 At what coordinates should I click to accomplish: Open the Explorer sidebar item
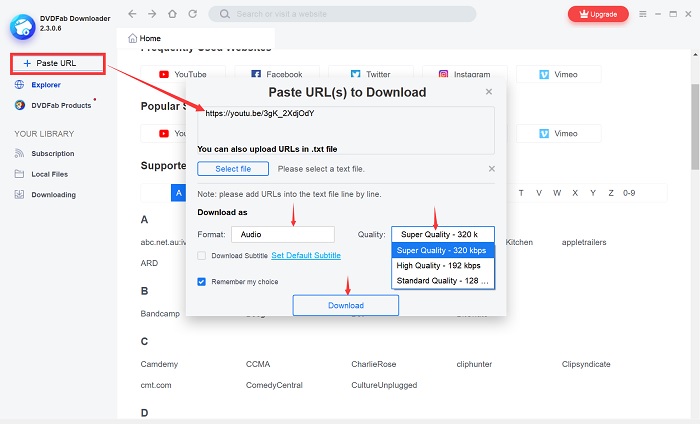[x=45, y=85]
